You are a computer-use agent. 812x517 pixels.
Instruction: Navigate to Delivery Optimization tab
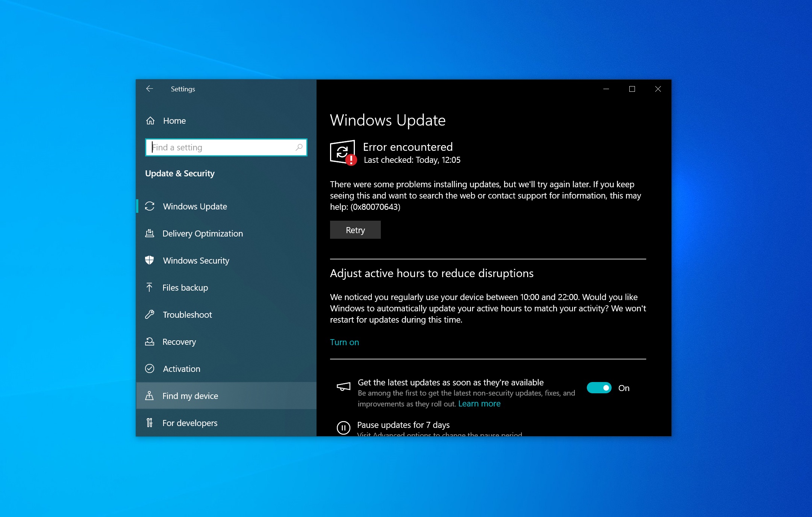pyautogui.click(x=202, y=233)
